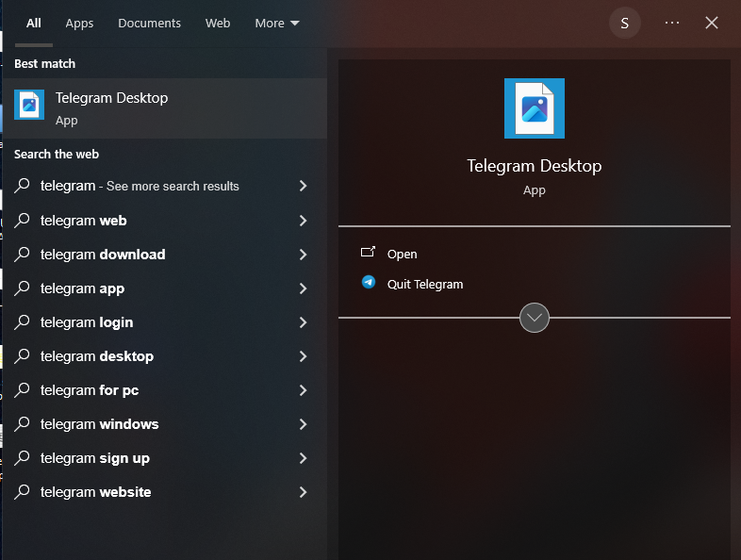Image resolution: width=741 pixels, height=560 pixels.
Task: Click the Open action icon
Action: tap(368, 253)
